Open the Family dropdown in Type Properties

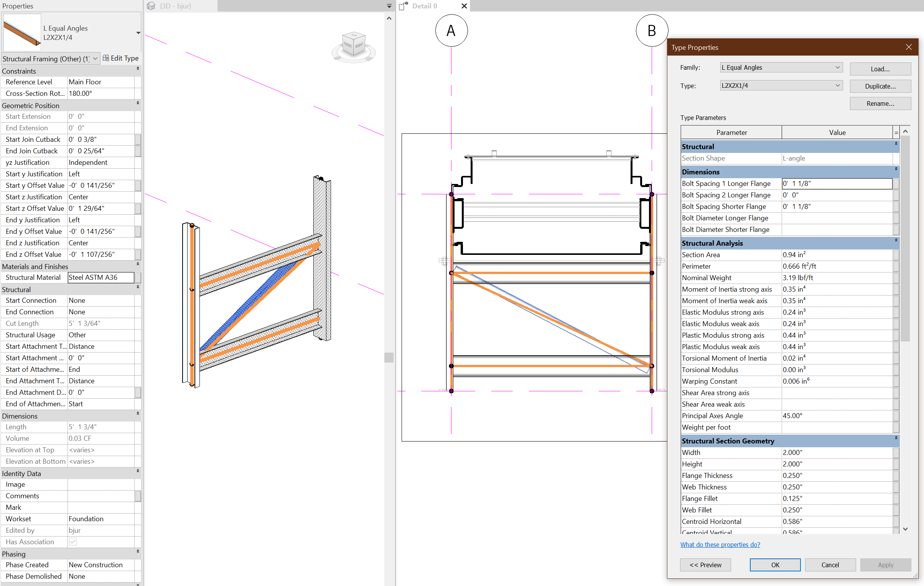coord(838,67)
